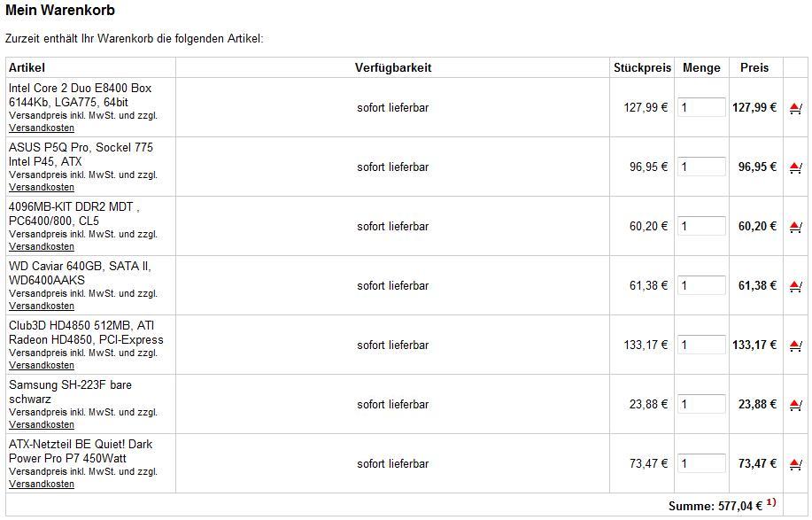Click footnote 1) next to Summe total
This screenshot has width=812, height=520.
771,502
